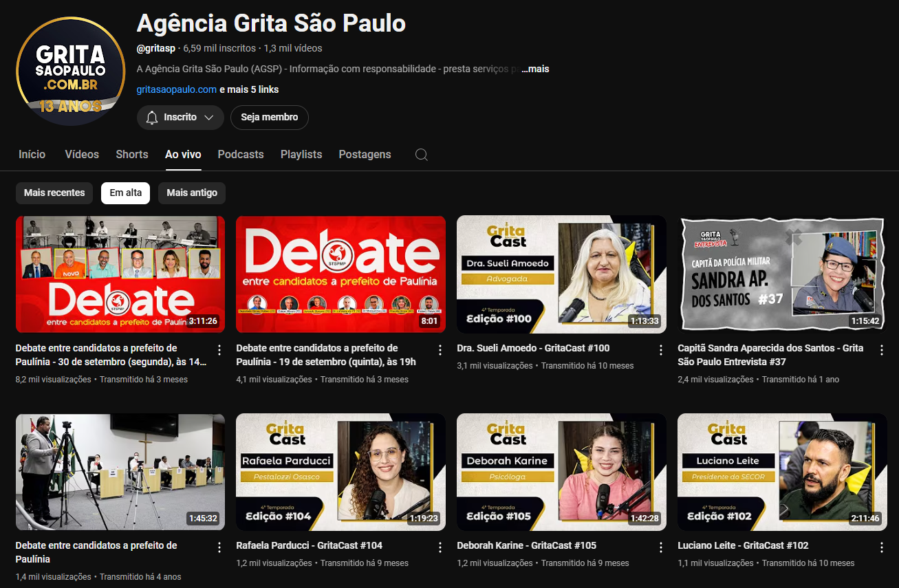Open "Dra. Sueli Amoedo - GritaCast #100" title
This screenshot has height=588, width=899.
533,349
